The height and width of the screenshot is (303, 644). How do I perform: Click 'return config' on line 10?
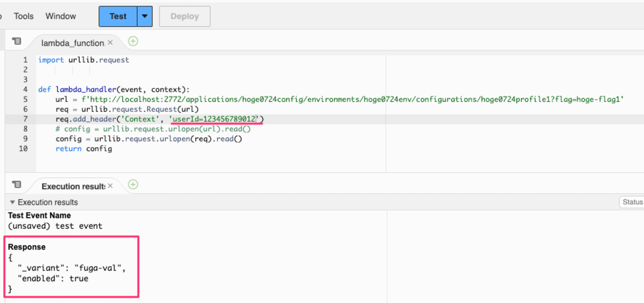coord(84,149)
